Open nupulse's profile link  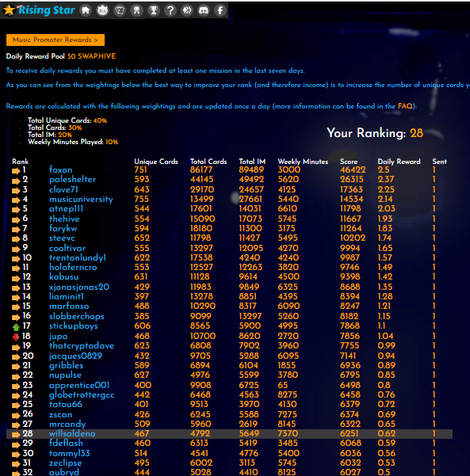[x=65, y=375]
